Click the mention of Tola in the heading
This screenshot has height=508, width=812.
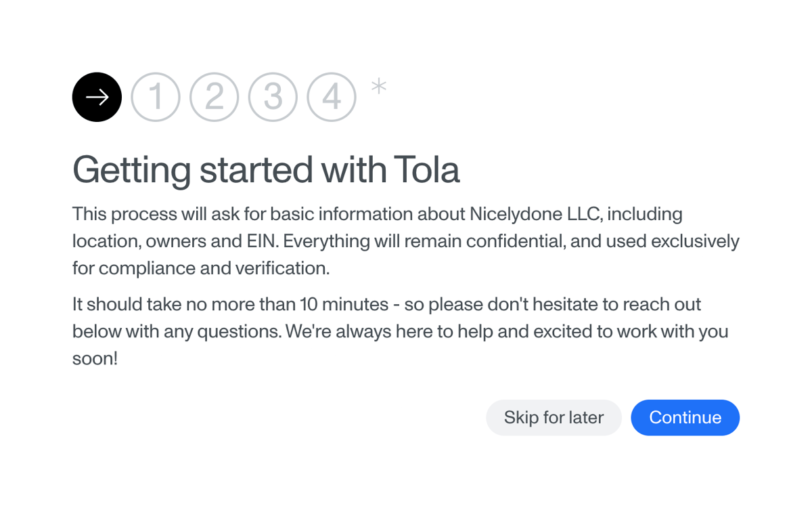click(x=427, y=170)
